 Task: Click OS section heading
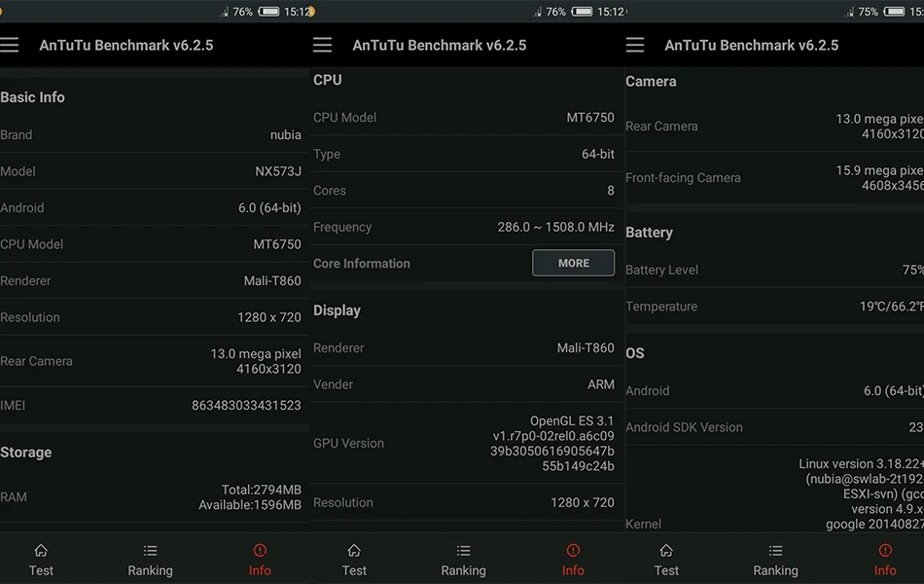click(x=635, y=353)
